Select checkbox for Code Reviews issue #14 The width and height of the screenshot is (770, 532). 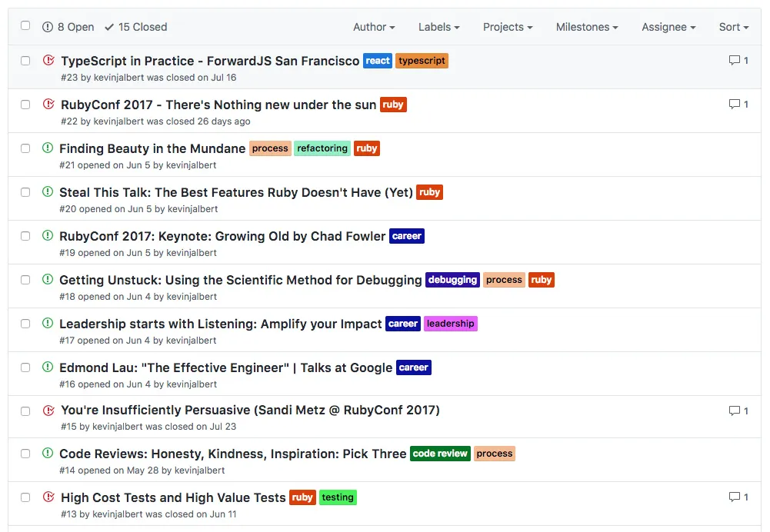coord(25,454)
